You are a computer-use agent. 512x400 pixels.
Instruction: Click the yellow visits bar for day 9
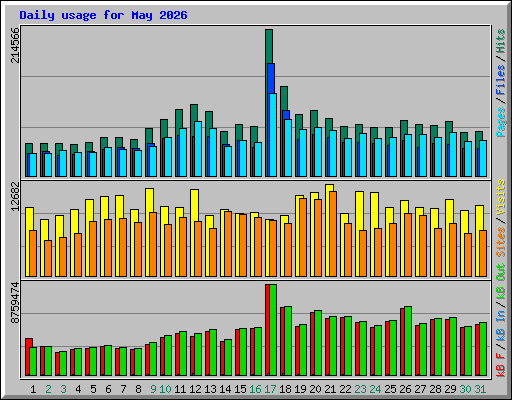149,200
